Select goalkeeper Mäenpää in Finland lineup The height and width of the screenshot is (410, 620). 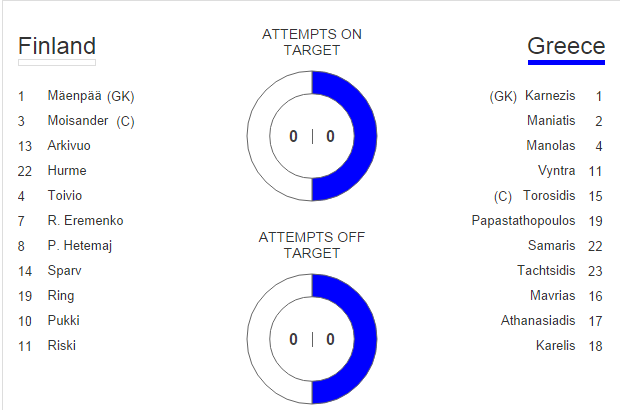[x=76, y=96]
